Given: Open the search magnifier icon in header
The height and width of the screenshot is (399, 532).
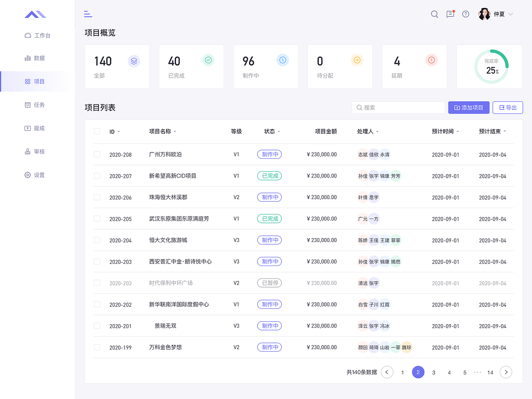Looking at the screenshot, I should (x=434, y=14).
